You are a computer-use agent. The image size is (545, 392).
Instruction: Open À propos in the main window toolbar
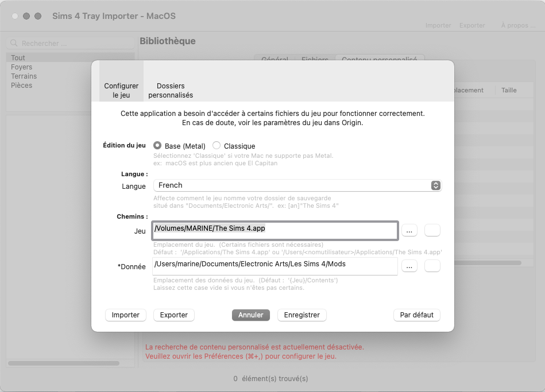pyautogui.click(x=518, y=25)
